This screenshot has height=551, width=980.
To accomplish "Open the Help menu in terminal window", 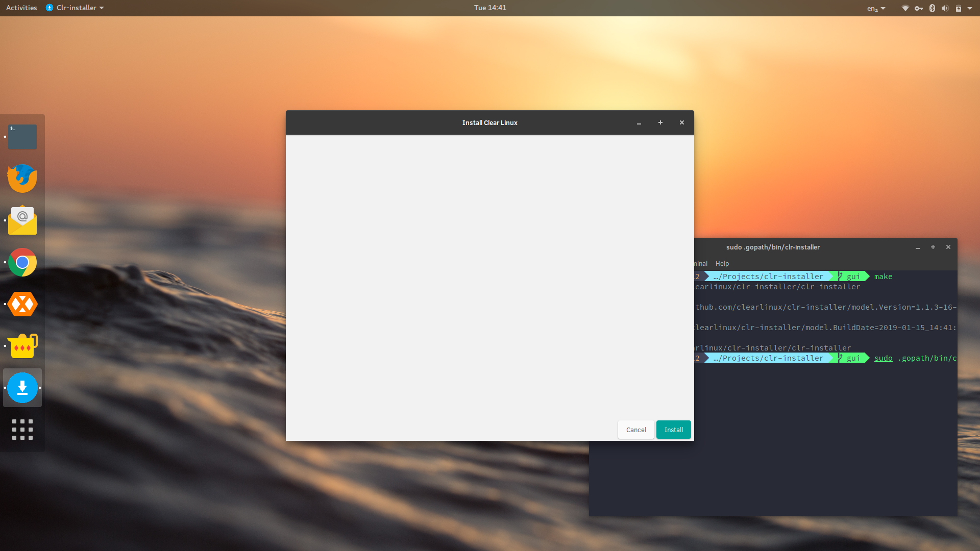I will click(722, 263).
